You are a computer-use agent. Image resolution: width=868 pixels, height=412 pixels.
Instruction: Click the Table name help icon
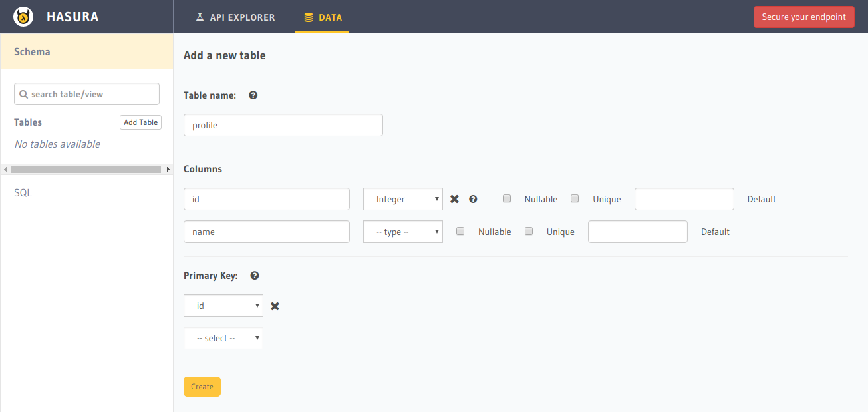[253, 95]
